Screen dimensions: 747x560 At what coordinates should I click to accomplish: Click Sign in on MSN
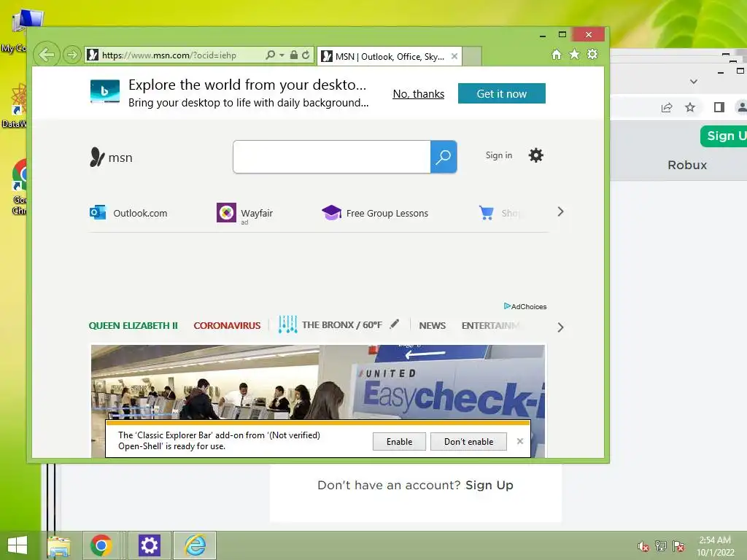(x=499, y=155)
